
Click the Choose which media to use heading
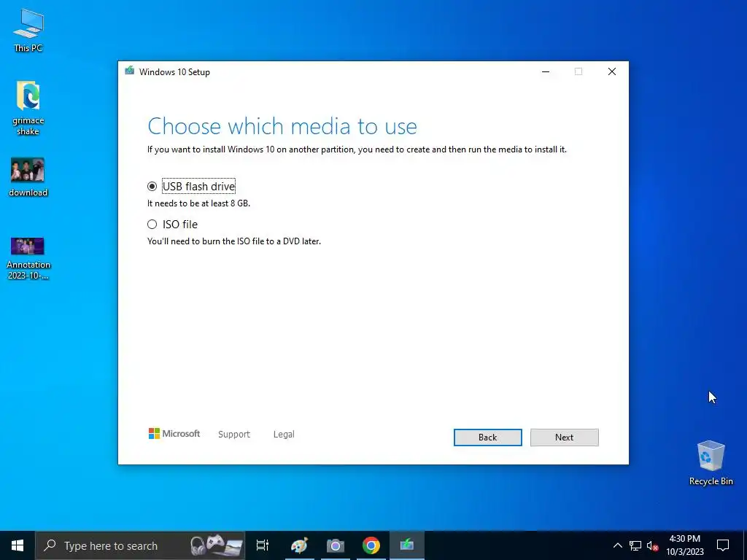point(282,126)
